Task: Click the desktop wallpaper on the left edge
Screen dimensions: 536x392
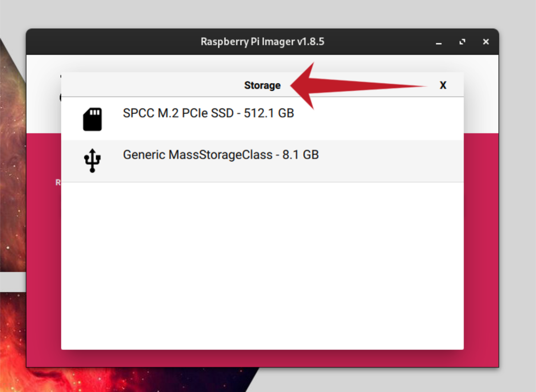Action: (x=11, y=181)
